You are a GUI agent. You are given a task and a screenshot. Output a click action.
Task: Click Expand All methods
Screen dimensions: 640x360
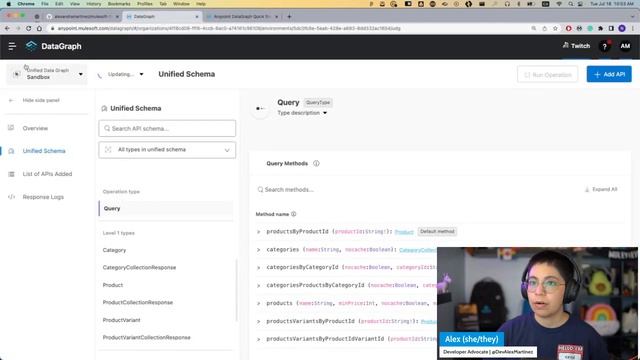(x=601, y=189)
